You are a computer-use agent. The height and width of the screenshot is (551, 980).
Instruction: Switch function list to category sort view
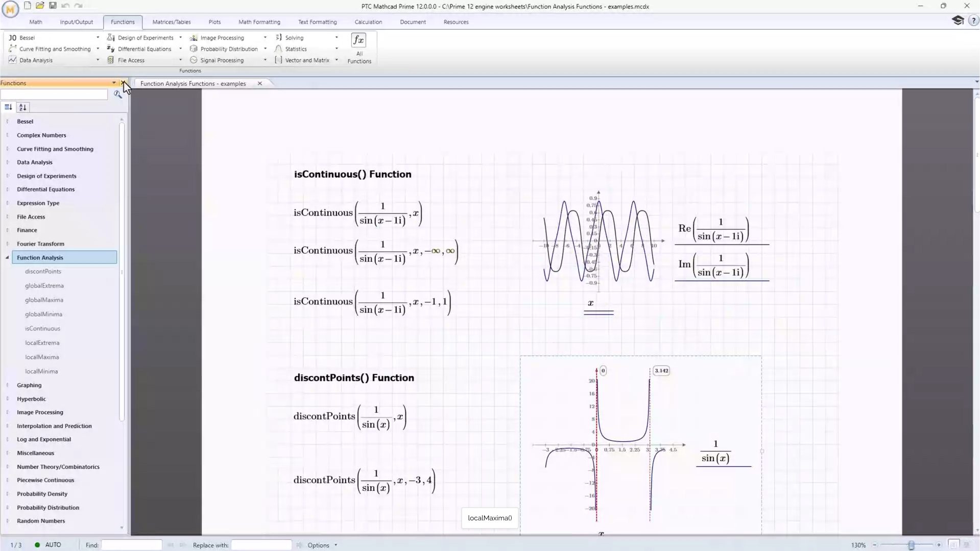click(8, 107)
